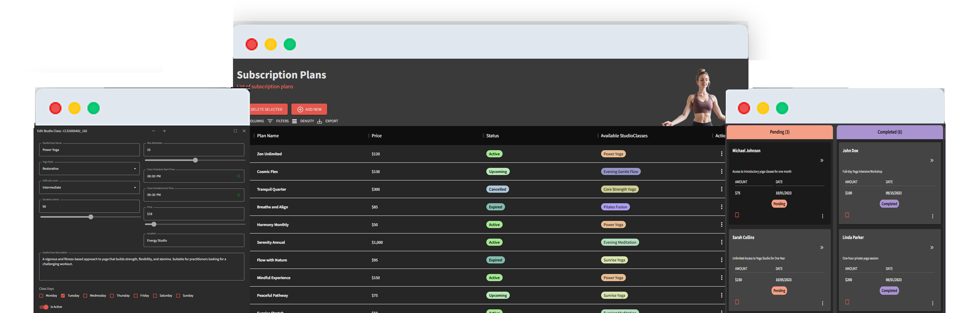This screenshot has height=313, width=980.
Task: Check the Monday class day checkbox
Action: [x=41, y=295]
